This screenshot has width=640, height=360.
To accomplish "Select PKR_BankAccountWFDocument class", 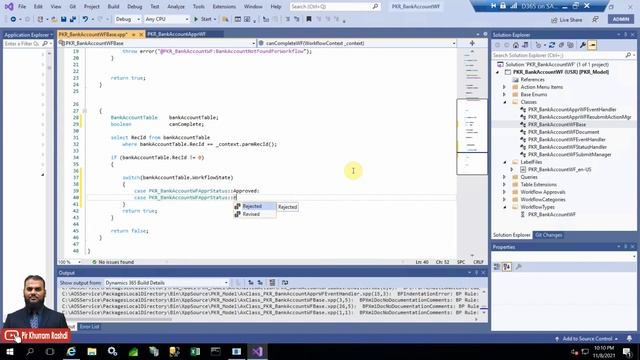I will coord(563,132).
